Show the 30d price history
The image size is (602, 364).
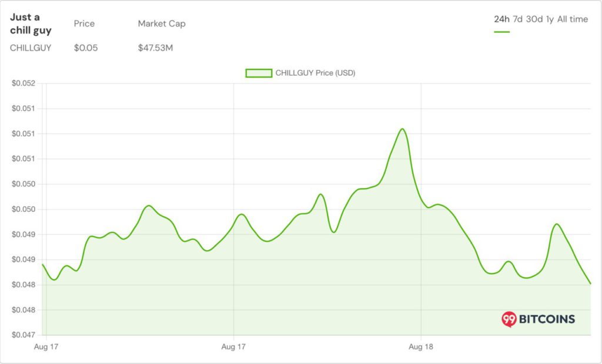point(534,19)
